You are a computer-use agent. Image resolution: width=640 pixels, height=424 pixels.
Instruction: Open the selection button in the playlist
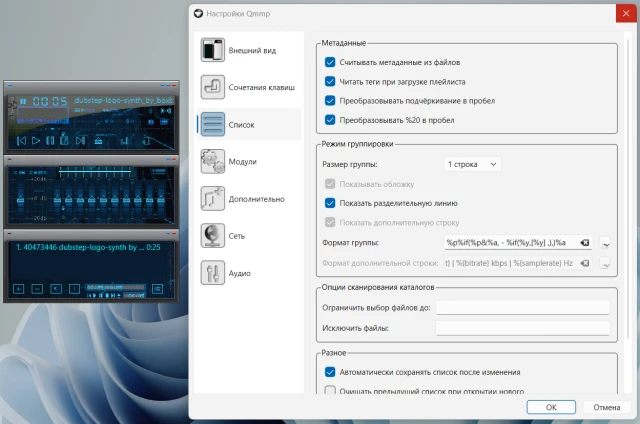point(56,289)
